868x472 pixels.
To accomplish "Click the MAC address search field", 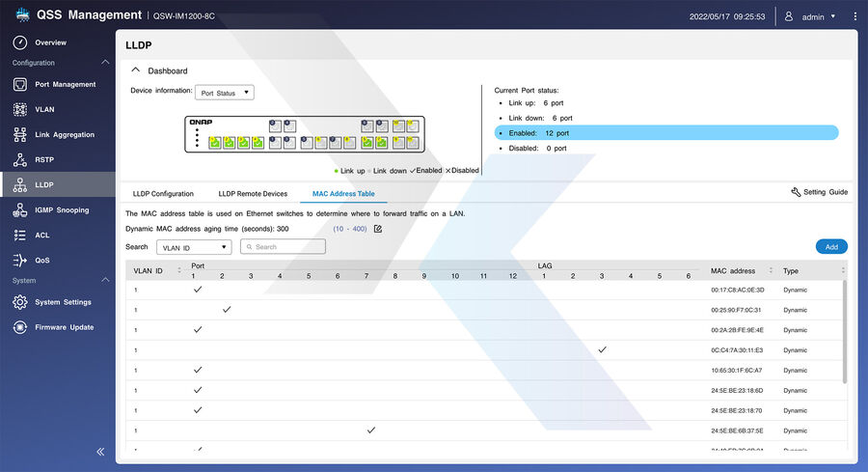I will click(x=283, y=247).
